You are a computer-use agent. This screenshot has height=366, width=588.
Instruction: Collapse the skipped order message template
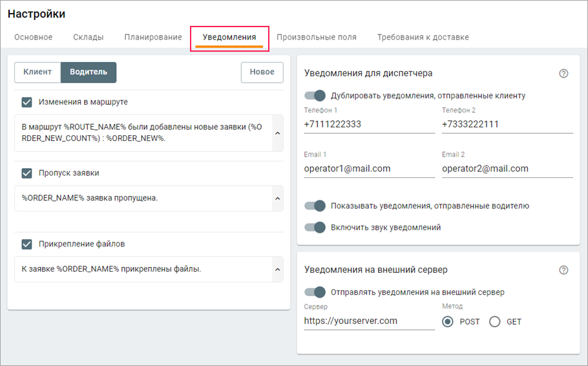(277, 199)
